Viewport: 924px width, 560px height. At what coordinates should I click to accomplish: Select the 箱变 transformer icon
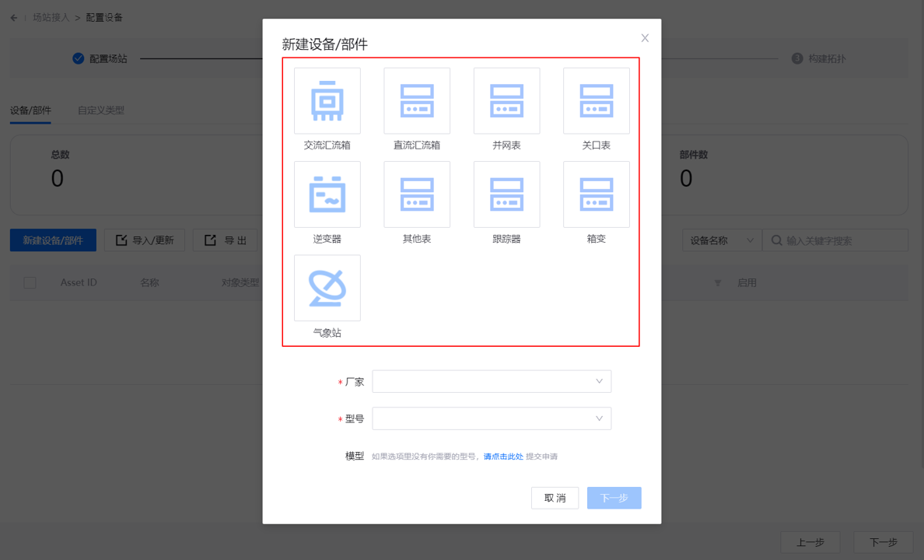(x=596, y=194)
